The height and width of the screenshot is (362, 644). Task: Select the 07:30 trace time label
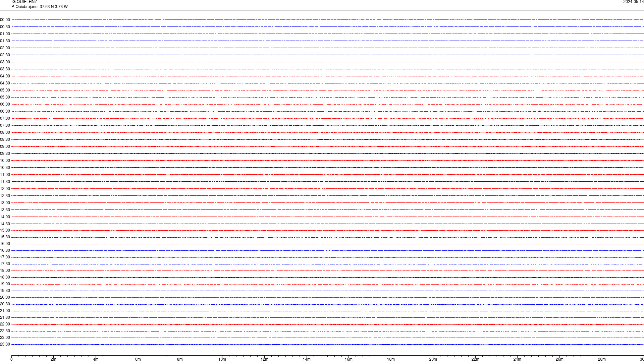click(5, 125)
